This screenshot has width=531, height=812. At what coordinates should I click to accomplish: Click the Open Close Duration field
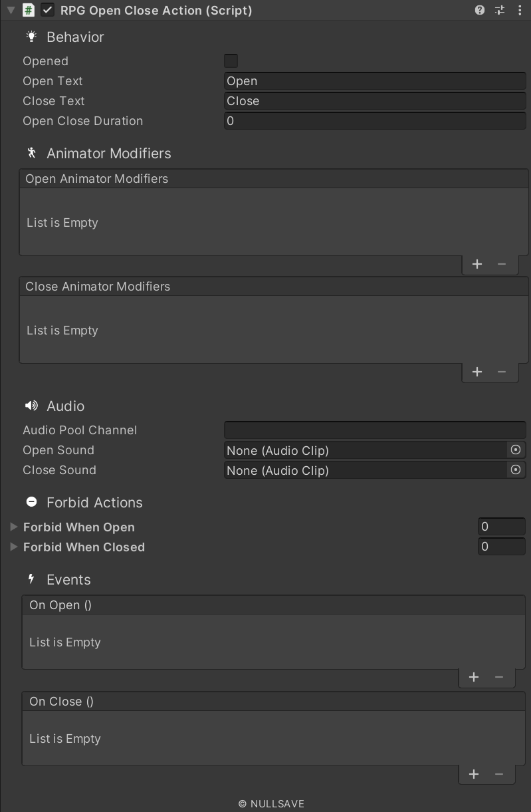375,121
